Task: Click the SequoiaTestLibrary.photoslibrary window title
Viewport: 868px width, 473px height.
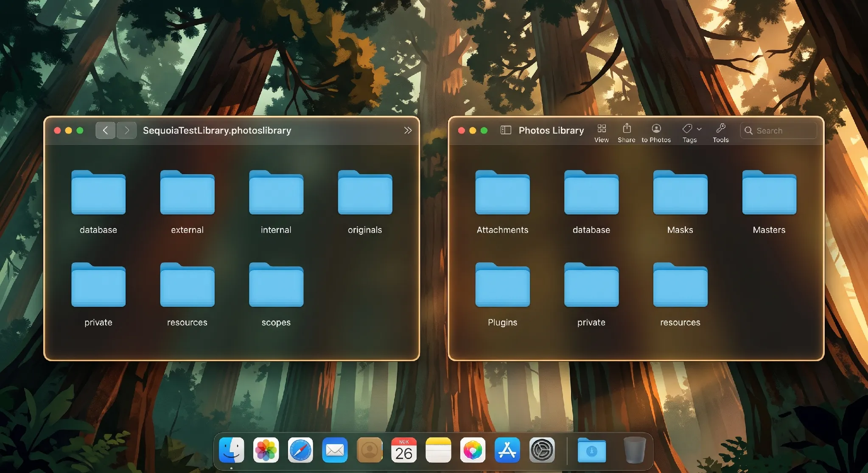Action: [217, 131]
